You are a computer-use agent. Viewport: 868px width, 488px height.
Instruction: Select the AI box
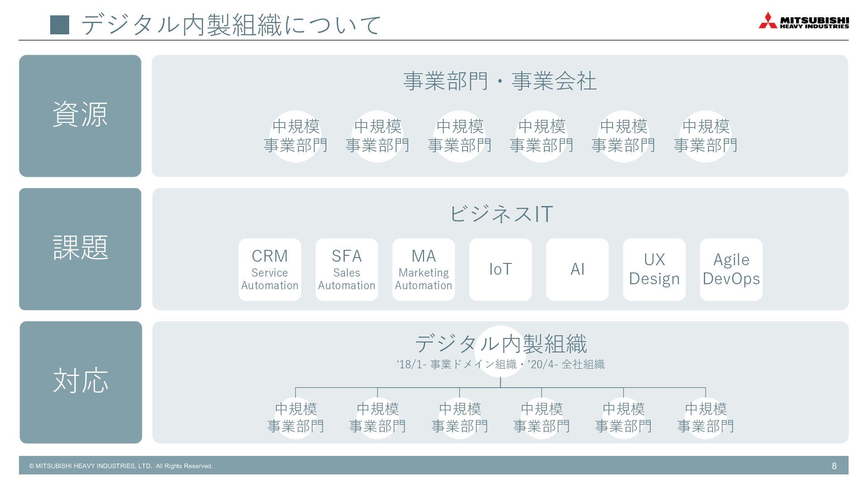coord(577,270)
